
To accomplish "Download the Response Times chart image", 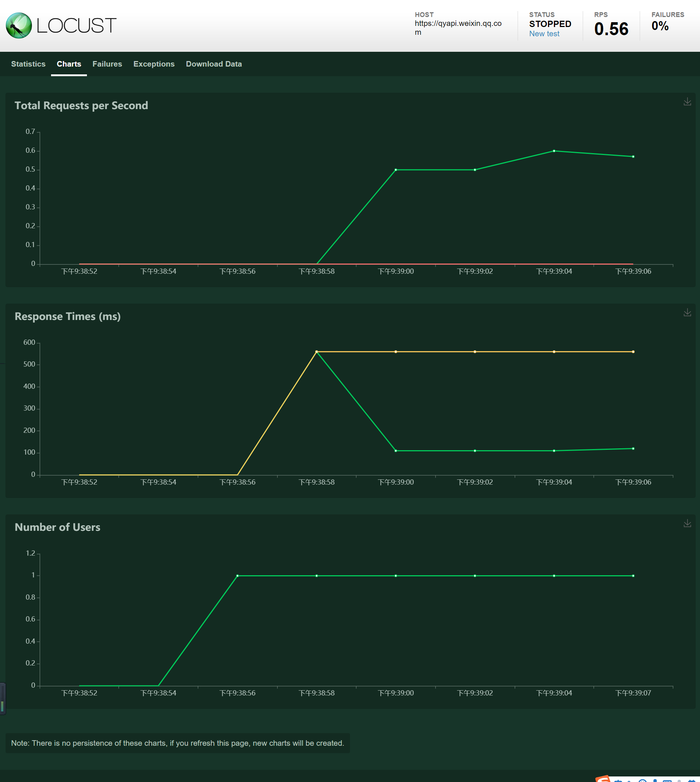I will (x=687, y=313).
